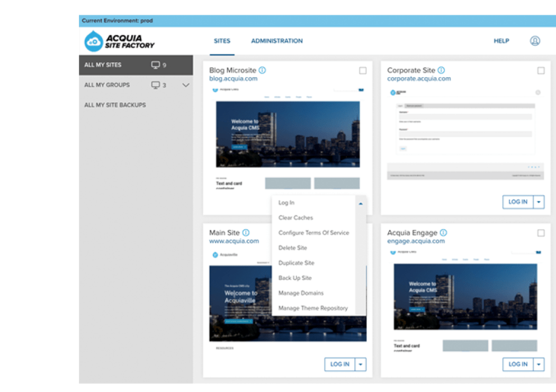Open dropdown arrow beside Corporate Site Log In
Viewport: 556px width, 392px height.
[x=539, y=202]
